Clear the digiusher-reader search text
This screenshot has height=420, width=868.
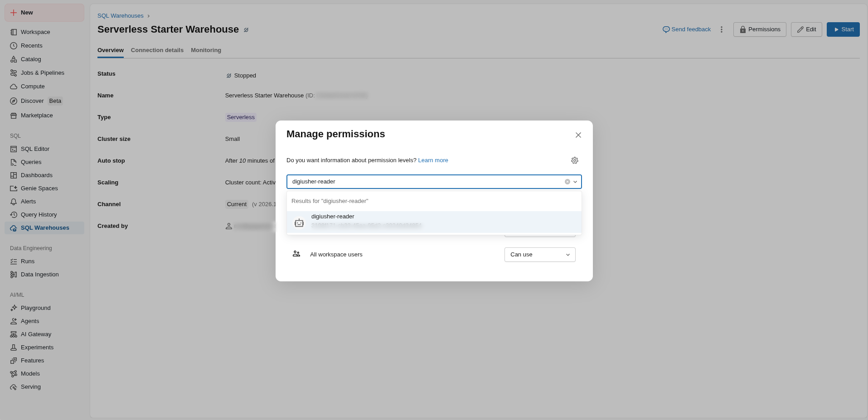pos(567,182)
